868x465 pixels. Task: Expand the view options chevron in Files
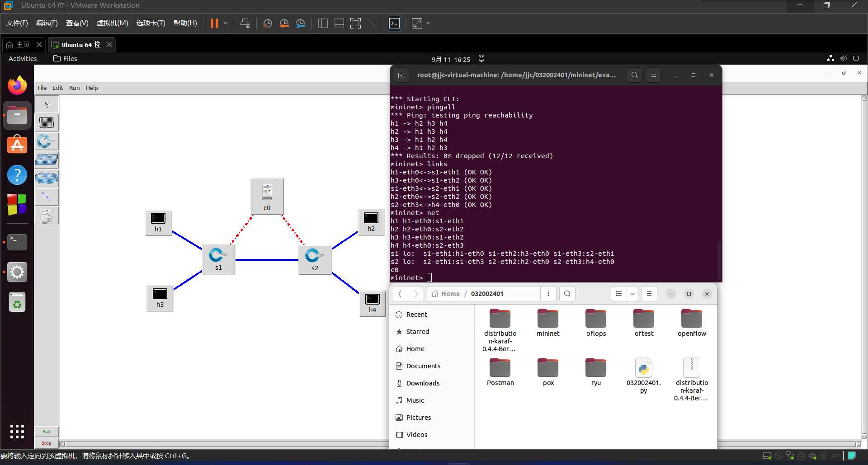coord(632,294)
